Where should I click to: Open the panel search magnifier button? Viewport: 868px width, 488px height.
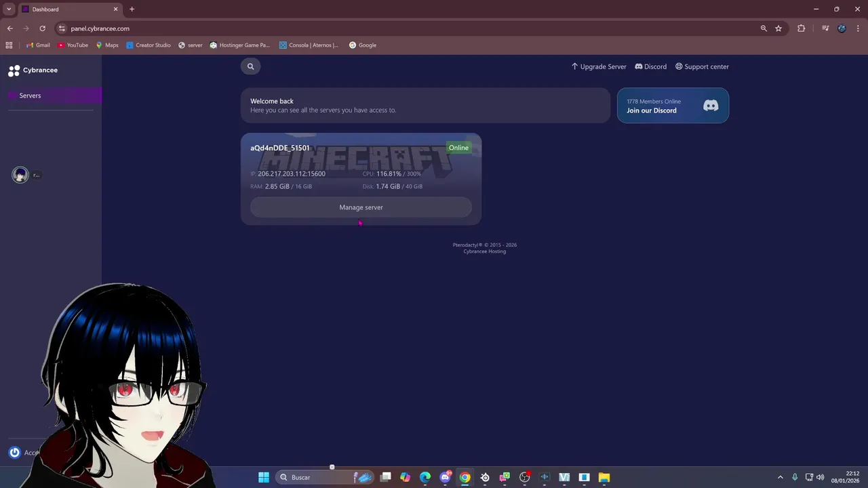coord(250,66)
